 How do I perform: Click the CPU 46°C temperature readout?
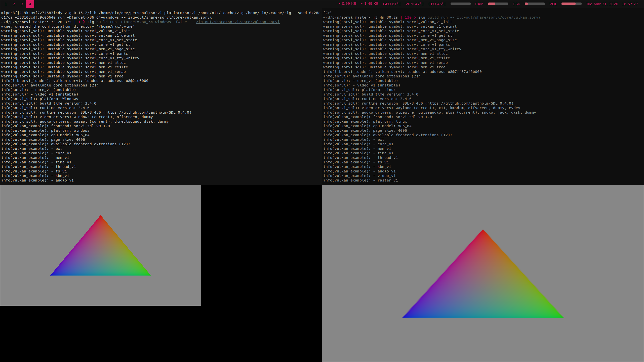pos(437,4)
